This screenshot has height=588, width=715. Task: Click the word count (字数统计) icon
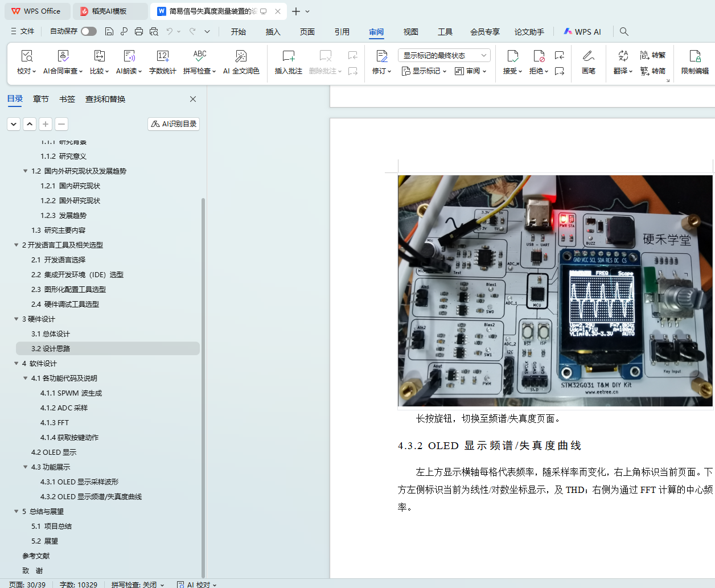click(162, 56)
